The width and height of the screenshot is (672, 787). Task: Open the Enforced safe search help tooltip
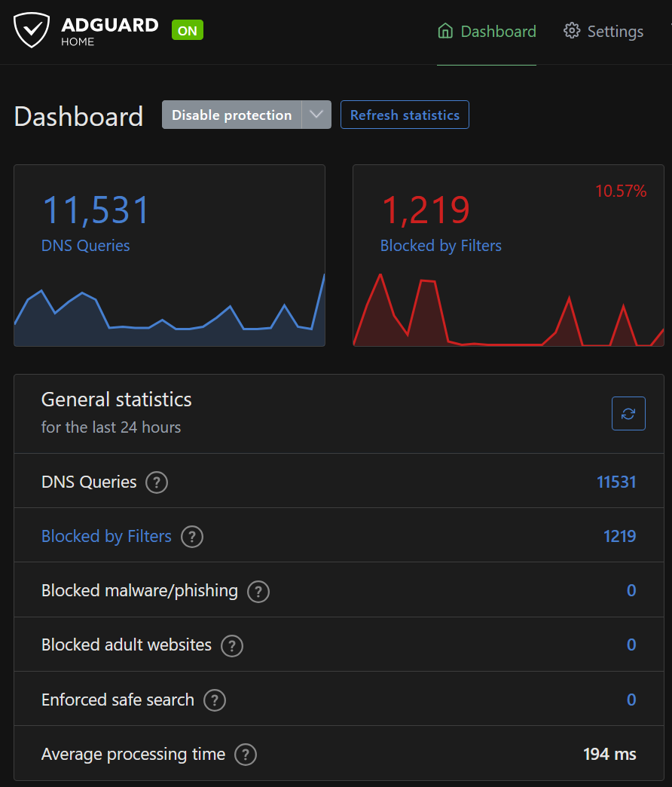(214, 700)
